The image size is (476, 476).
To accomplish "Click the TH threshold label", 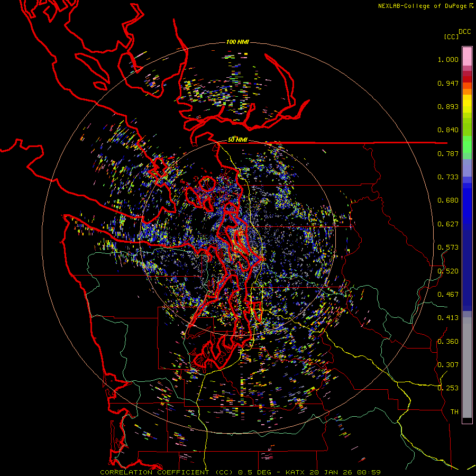I will click(454, 411).
